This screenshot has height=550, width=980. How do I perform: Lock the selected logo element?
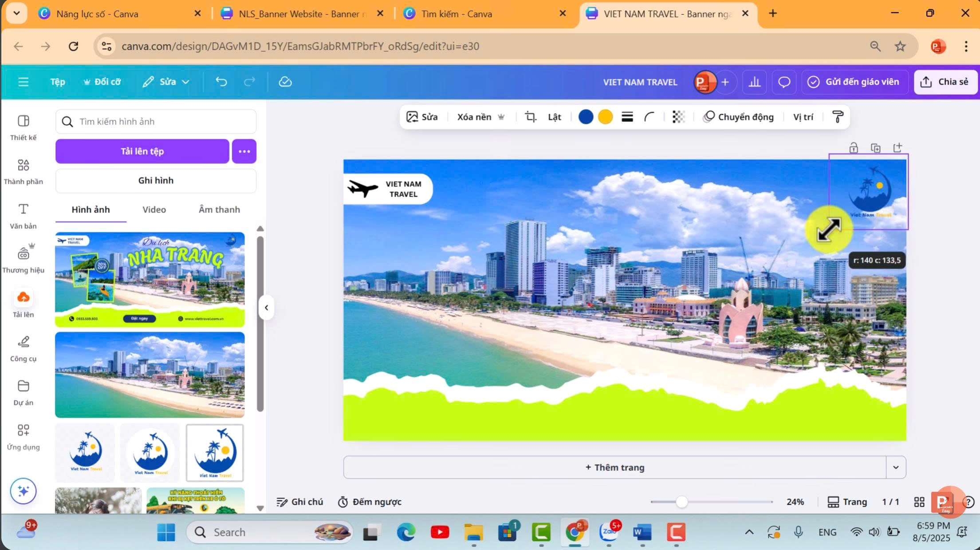click(x=853, y=148)
